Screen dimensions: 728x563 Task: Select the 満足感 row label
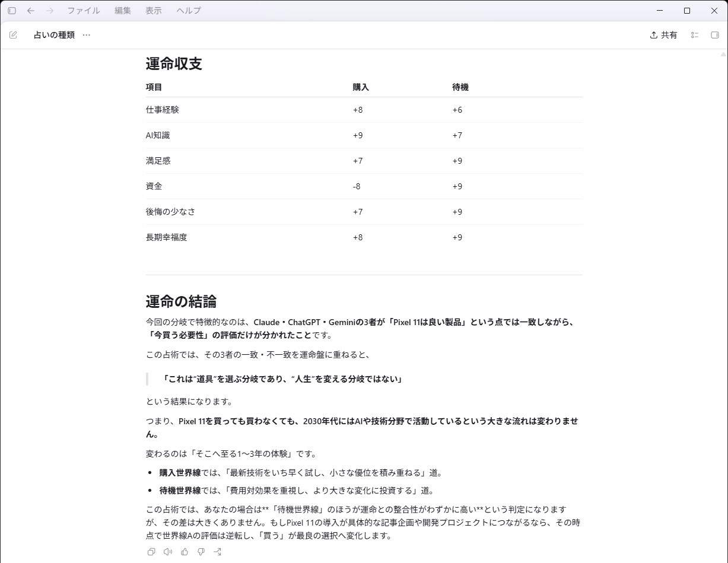point(158,161)
